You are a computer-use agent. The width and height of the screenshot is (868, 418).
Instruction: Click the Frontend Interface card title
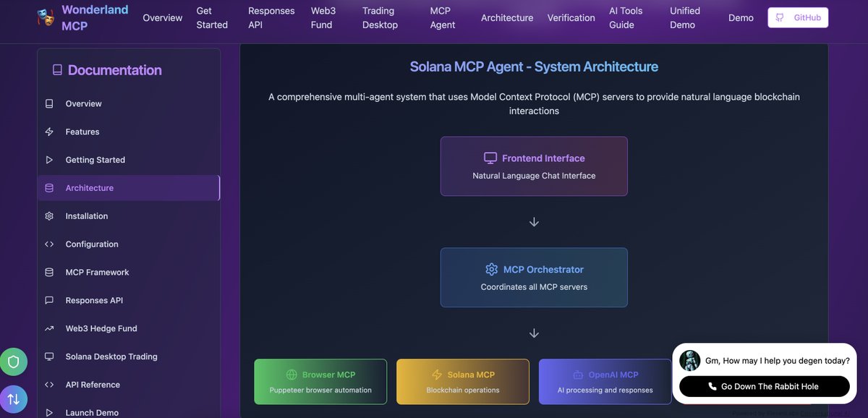543,158
